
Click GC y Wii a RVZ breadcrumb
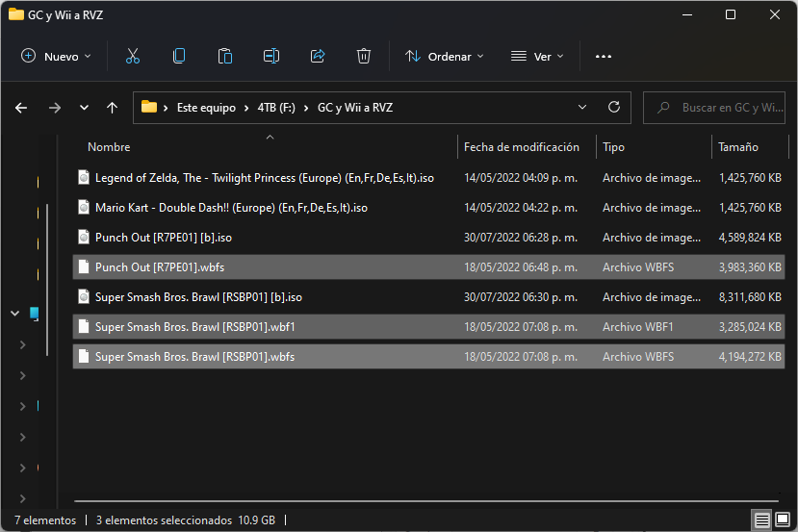pos(355,108)
